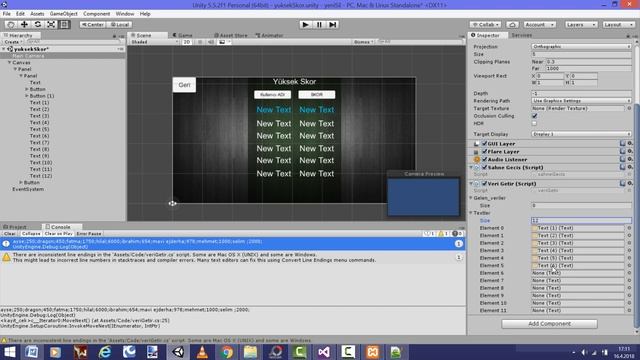The height and width of the screenshot is (360, 640).
Task: Click the Pause button in the toolbar
Action: [x=319, y=24]
